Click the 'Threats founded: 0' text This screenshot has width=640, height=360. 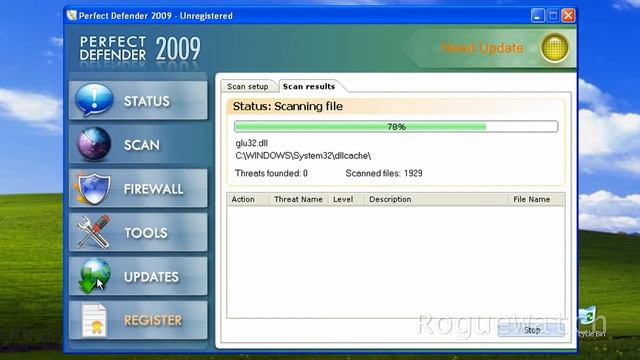[x=271, y=173]
